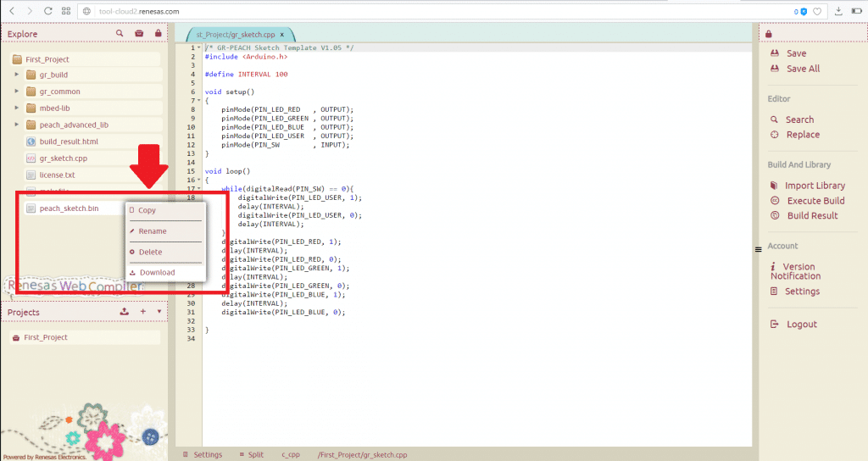The image size is (868, 461).
Task: Click the upload icon in Projects panel
Action: tap(125, 312)
